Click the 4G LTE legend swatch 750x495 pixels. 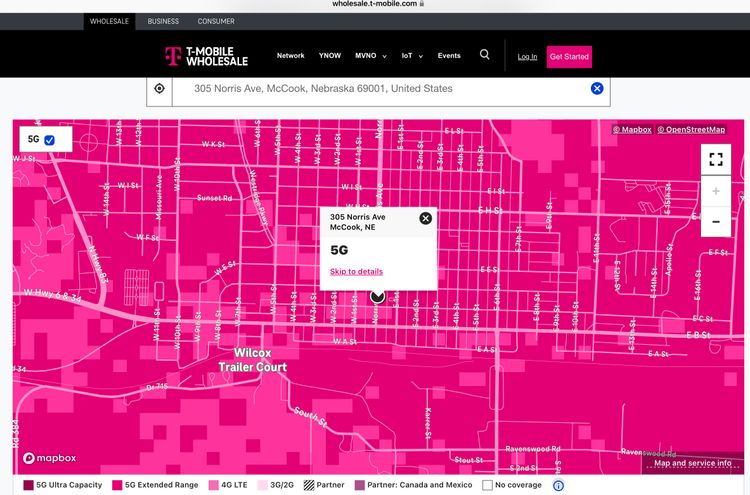click(213, 485)
